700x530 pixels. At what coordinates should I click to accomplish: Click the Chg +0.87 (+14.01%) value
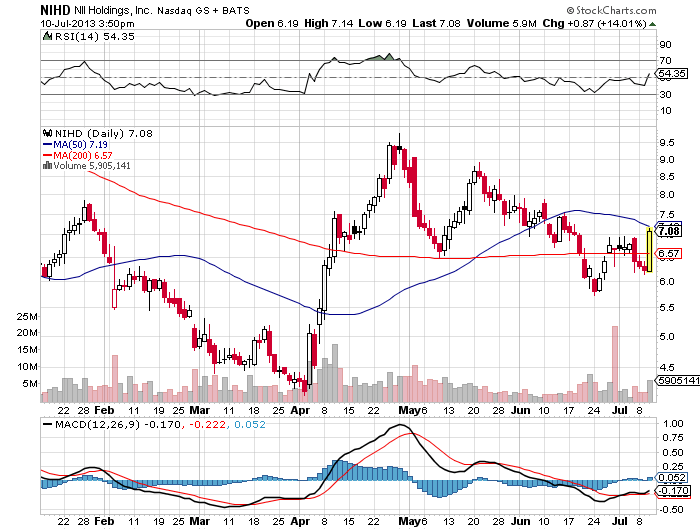[x=594, y=23]
